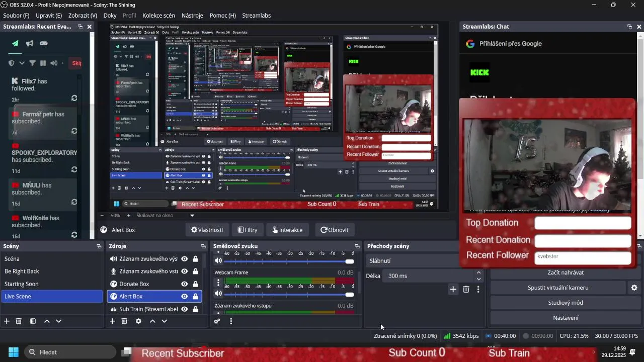Move the selected scene up
Viewport: 644px width, 362px height.
click(x=47, y=321)
